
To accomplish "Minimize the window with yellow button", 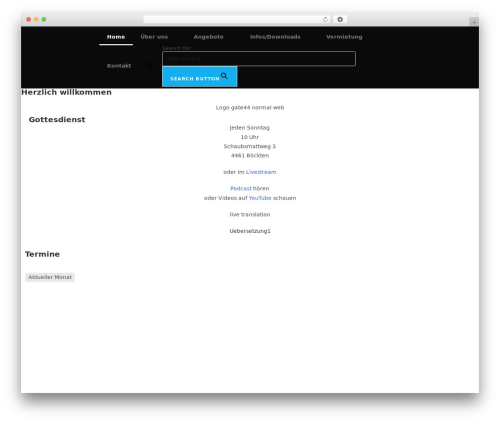I will click(36, 19).
